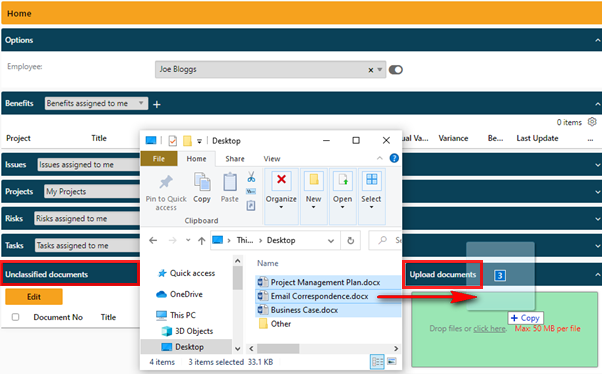Click the Up one level arrow
The width and height of the screenshot is (602, 374).
click(x=202, y=240)
